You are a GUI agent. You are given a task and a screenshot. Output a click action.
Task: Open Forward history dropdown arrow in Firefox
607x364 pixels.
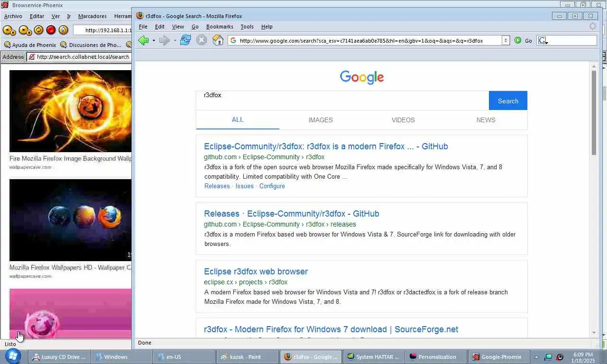click(x=175, y=41)
